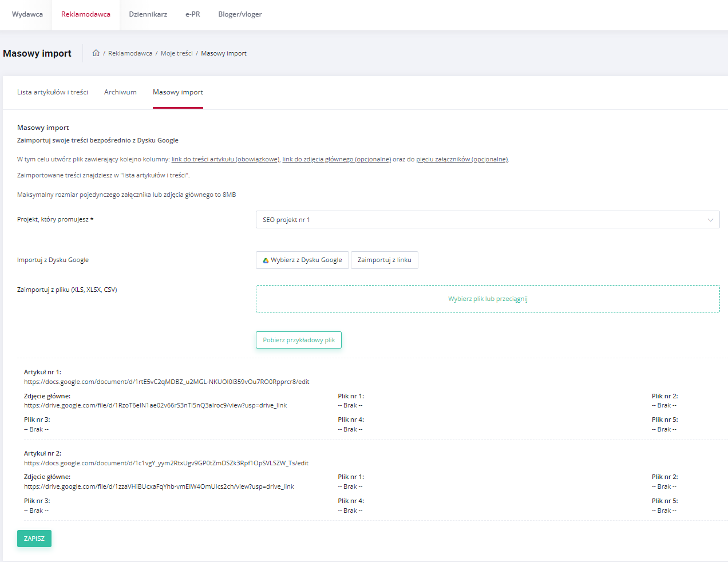Go to Bloger/vloger section
The height and width of the screenshot is (562, 728).
240,14
